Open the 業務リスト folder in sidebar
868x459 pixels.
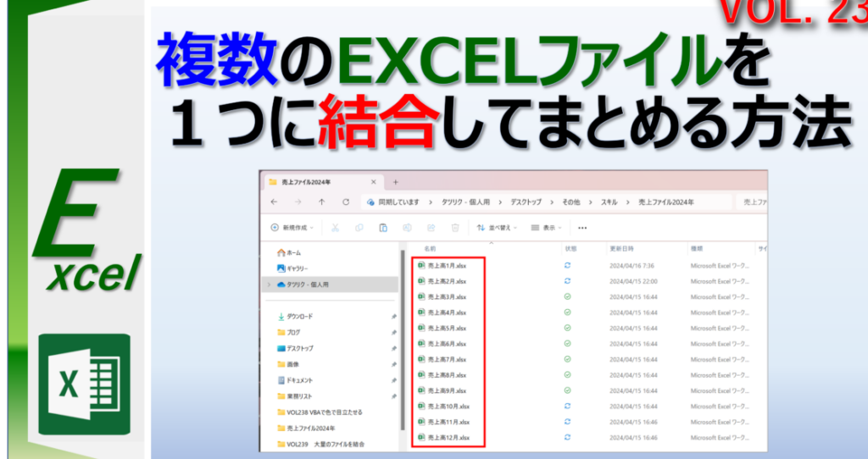[294, 396]
